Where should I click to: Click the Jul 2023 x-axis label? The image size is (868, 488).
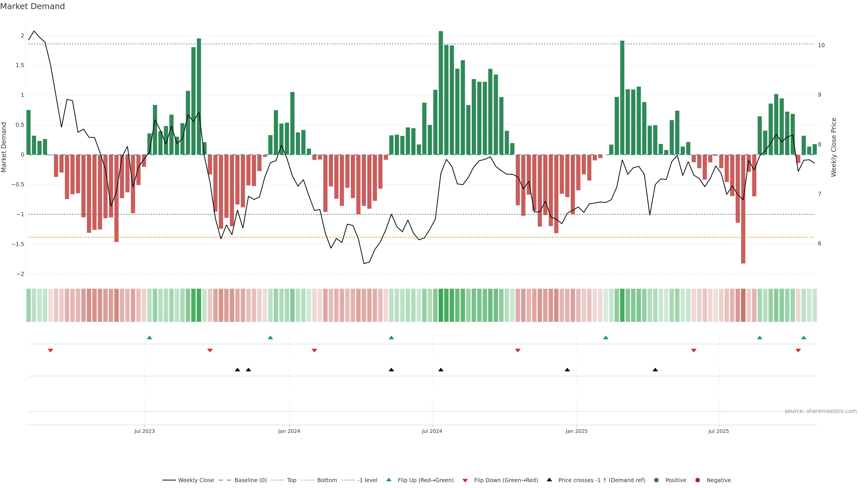(x=145, y=431)
